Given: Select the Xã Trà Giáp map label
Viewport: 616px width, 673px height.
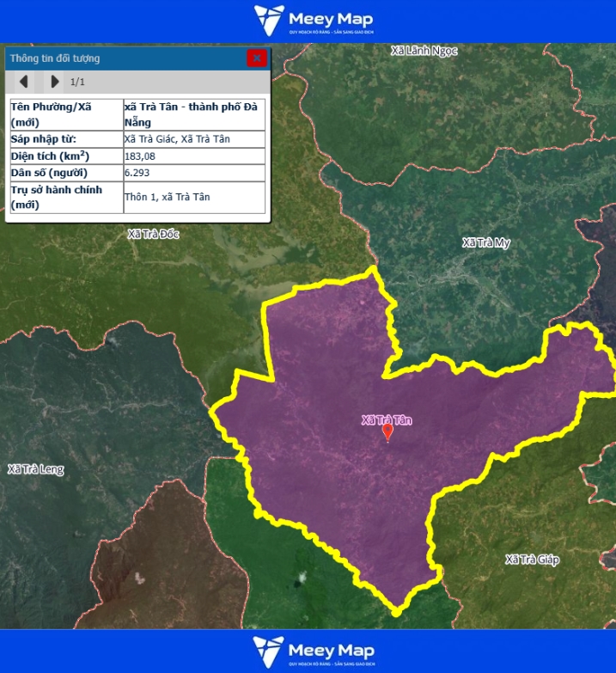Looking at the screenshot, I should [532, 560].
